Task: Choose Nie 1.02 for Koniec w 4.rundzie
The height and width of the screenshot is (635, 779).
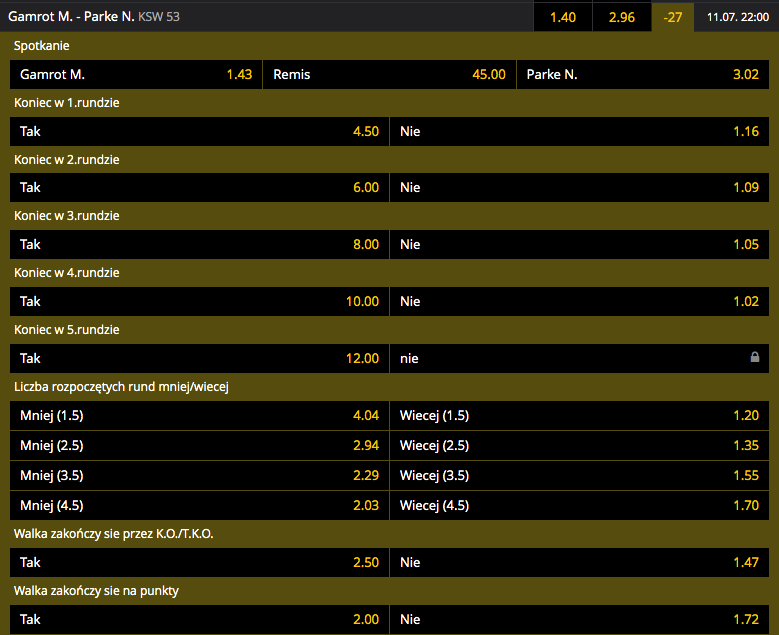Action: coord(579,301)
